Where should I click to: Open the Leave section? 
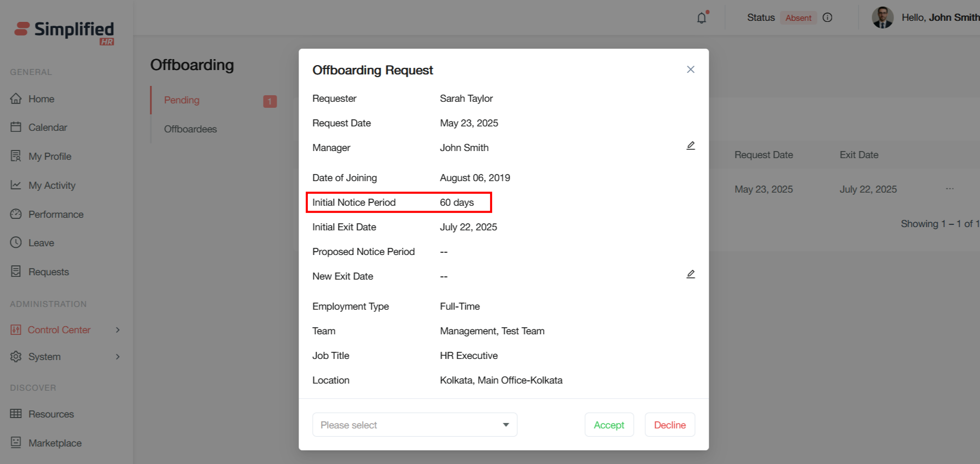[x=41, y=243]
